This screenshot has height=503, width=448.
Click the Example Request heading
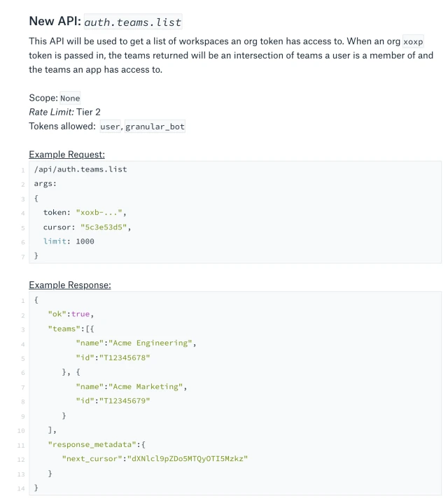(66, 155)
